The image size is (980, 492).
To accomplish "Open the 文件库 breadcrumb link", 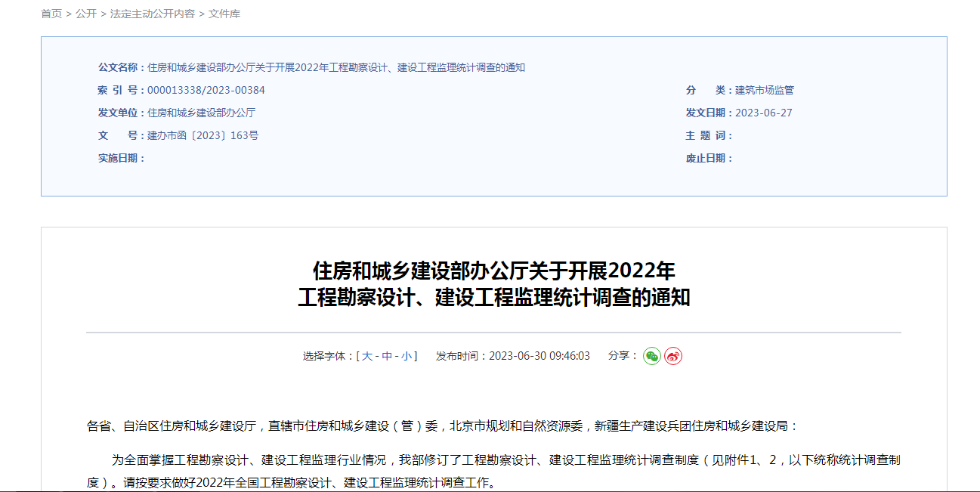I will point(224,14).
